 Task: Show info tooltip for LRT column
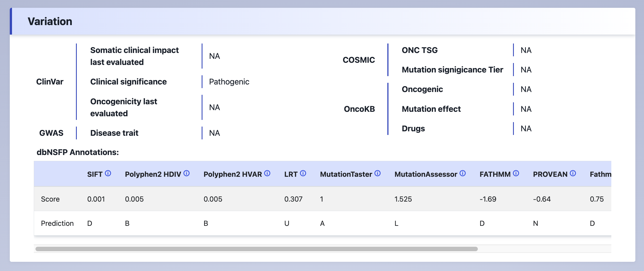pos(303,173)
